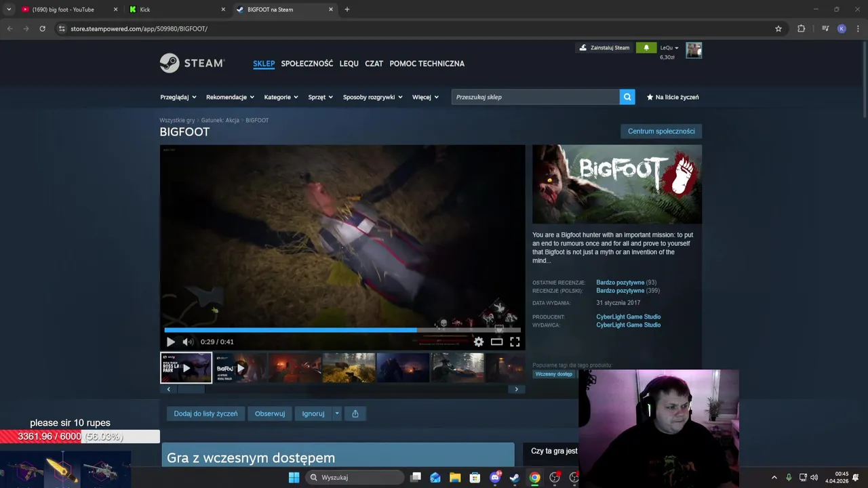Screen dimensions: 868x488
Task: Expand the Kategorie menu
Action: tap(281, 97)
